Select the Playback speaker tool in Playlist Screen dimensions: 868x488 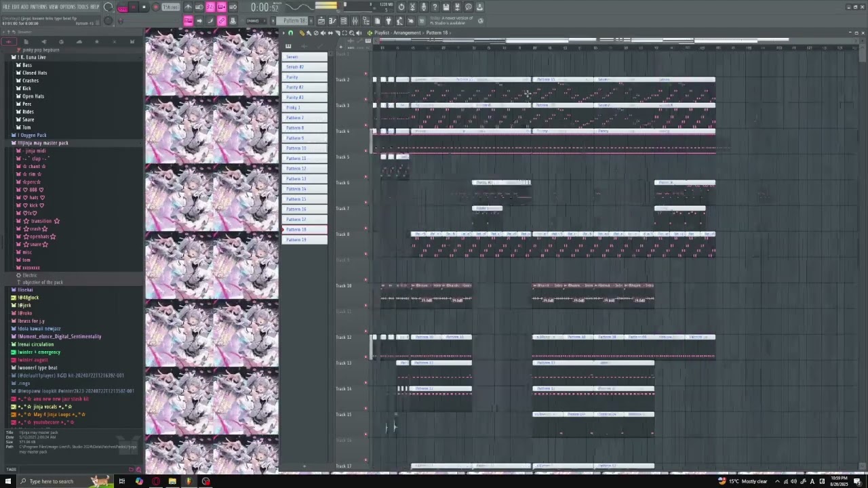click(x=359, y=33)
